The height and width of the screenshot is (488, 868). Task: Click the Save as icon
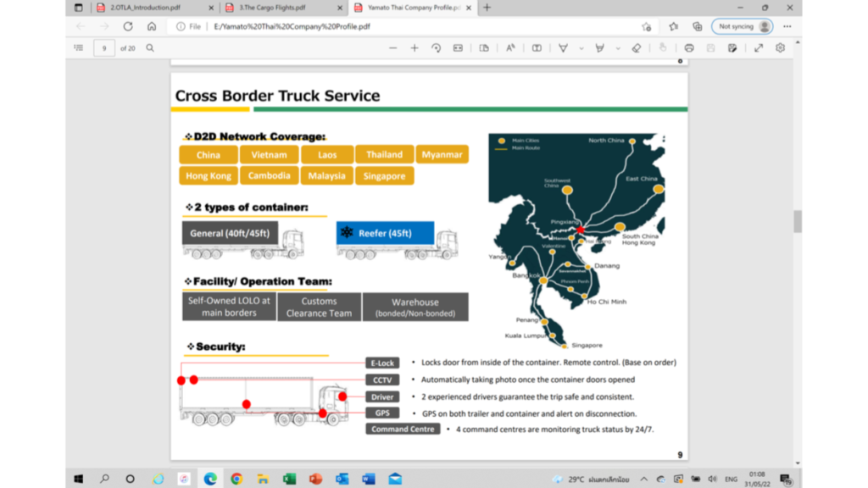pos(732,48)
